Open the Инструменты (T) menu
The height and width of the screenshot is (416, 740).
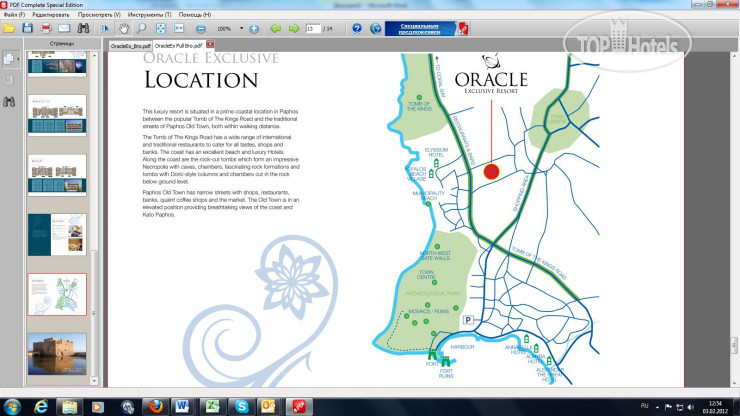tap(150, 15)
